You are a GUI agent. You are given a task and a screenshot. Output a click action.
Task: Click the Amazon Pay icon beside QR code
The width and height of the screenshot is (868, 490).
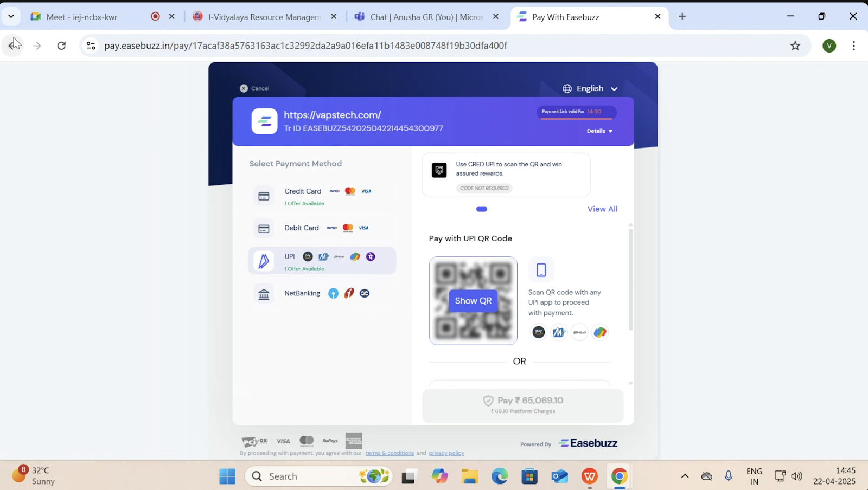[x=538, y=332]
